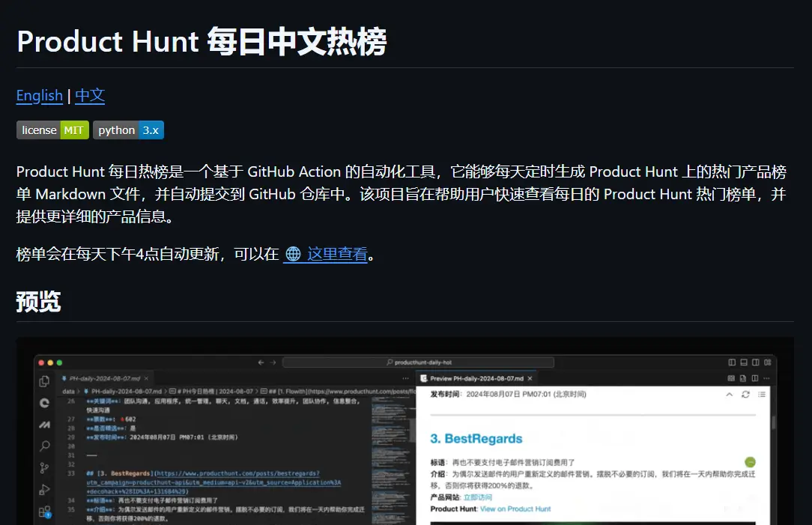
Task: Open Explorer icon in VS Code sidebar
Action: (45, 380)
